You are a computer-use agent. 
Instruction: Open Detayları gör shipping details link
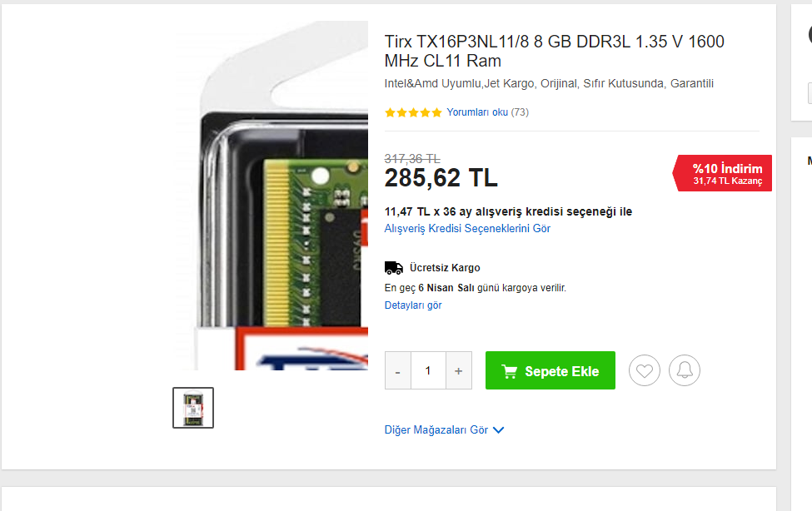tap(413, 305)
